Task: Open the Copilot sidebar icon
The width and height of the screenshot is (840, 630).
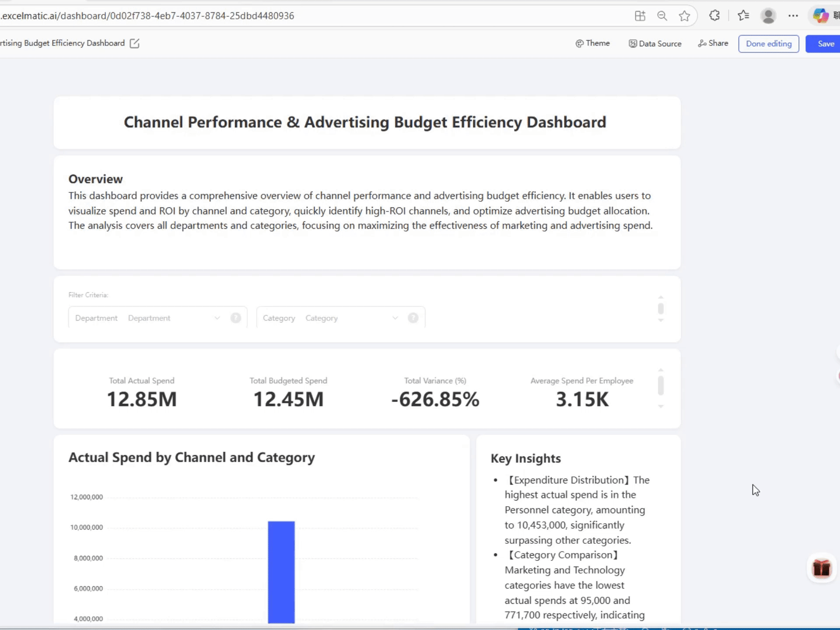Action: (x=820, y=16)
